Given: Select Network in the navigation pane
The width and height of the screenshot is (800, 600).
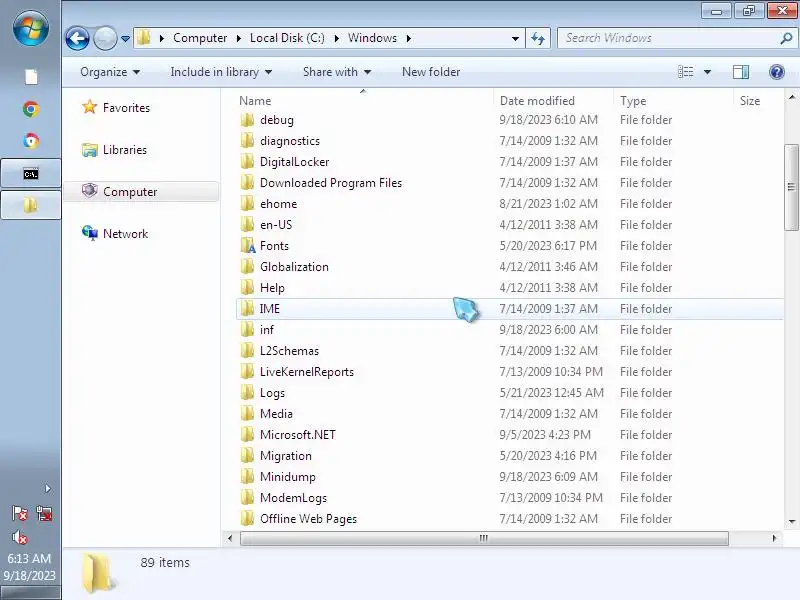Looking at the screenshot, I should tap(125, 234).
